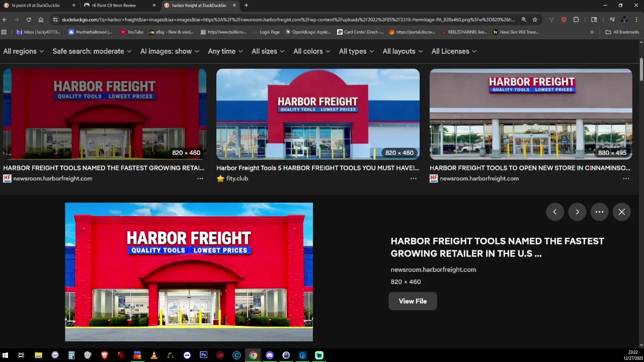The width and height of the screenshot is (644, 362).
Task: Show next image in detail panel
Action: [577, 212]
